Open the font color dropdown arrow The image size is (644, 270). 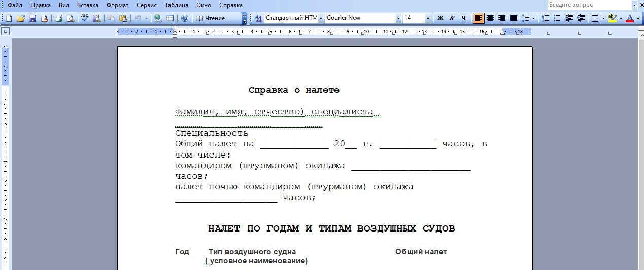(x=638, y=18)
